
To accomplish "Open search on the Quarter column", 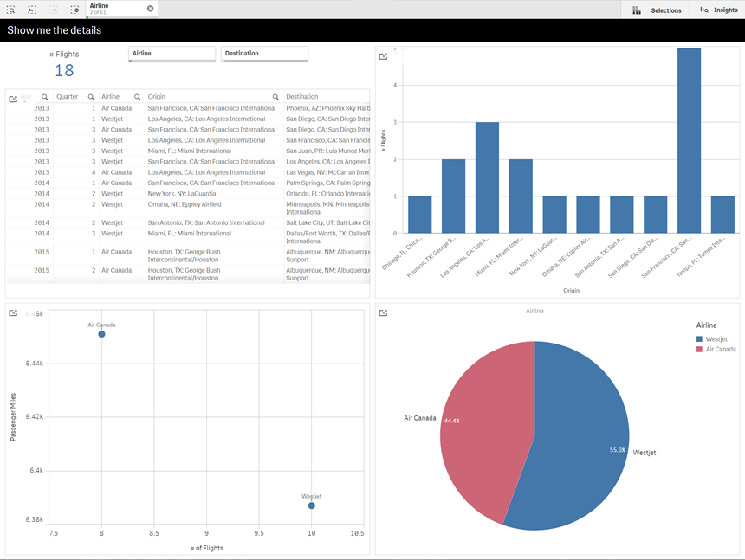I will pos(89,96).
